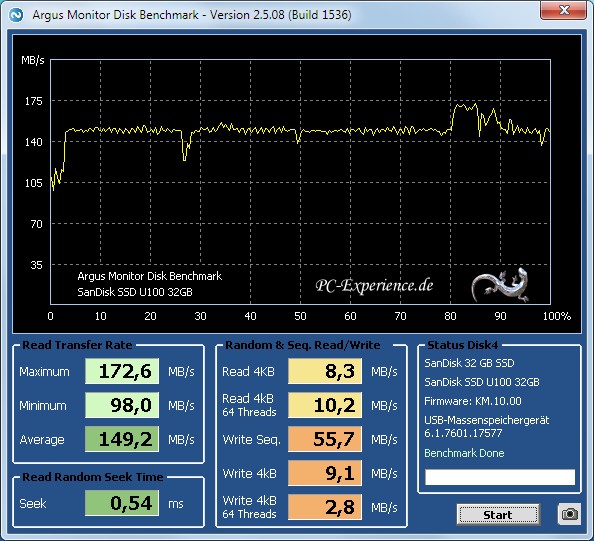Click the benchmark progress bar
Screen dimensions: 594x541
point(500,477)
